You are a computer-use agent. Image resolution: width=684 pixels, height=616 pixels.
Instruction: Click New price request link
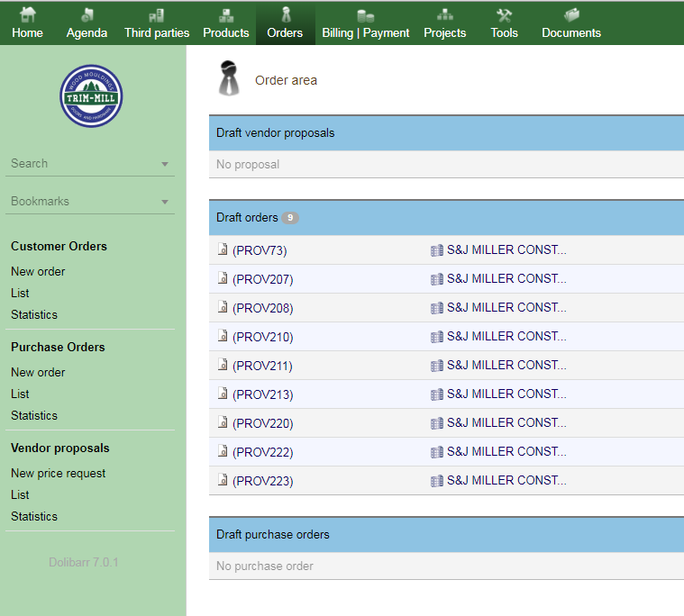point(58,474)
